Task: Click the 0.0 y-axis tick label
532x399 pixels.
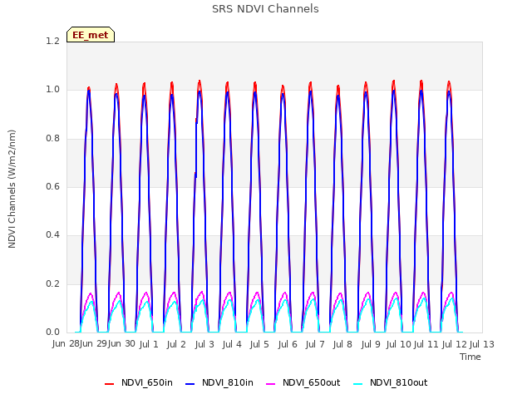Action: (x=52, y=332)
